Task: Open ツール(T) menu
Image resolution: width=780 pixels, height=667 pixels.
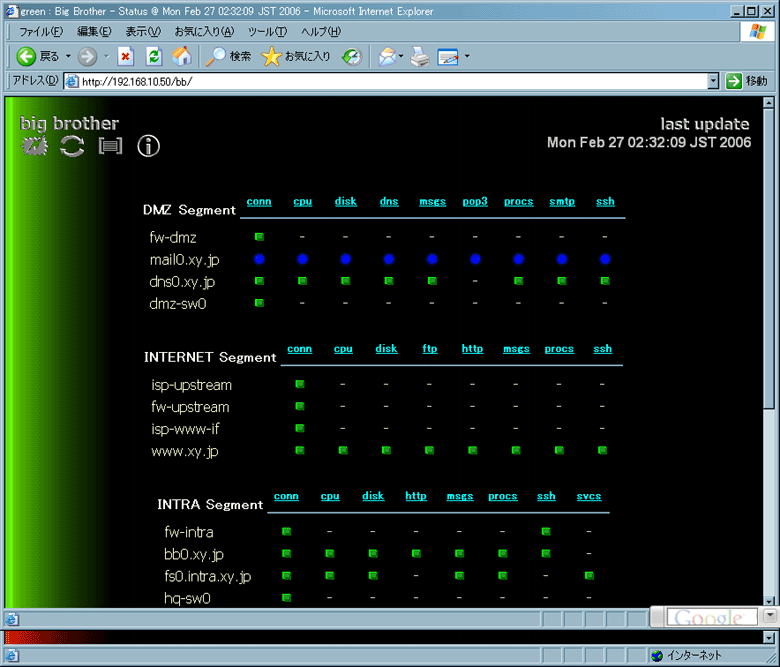Action: click(267, 32)
